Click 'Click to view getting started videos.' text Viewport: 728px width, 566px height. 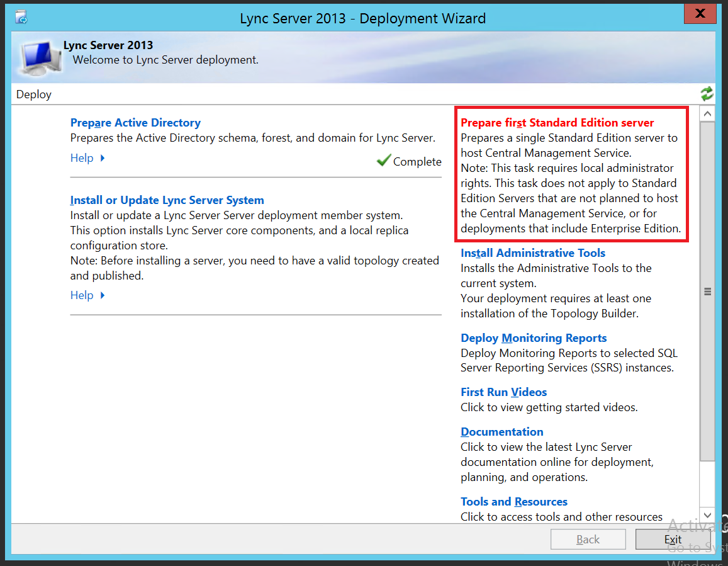click(549, 407)
